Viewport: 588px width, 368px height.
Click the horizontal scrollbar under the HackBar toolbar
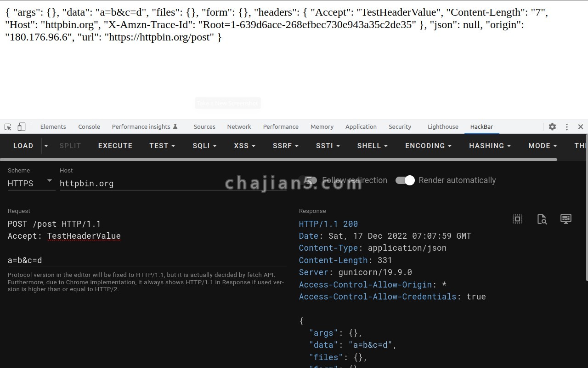click(278, 160)
